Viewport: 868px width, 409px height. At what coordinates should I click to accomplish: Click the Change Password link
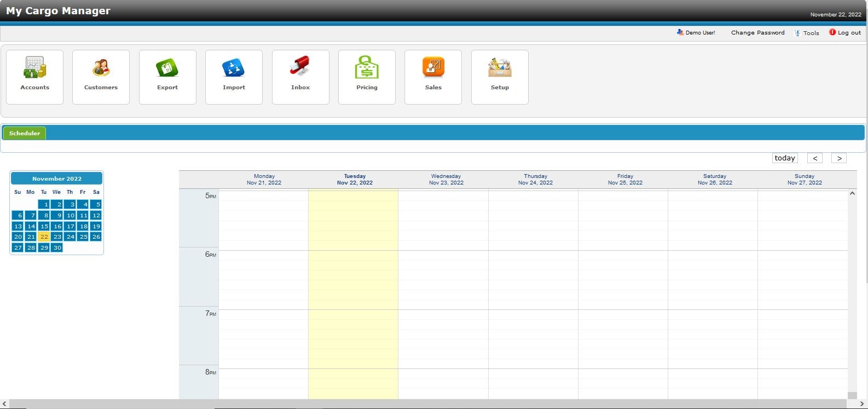[757, 32]
